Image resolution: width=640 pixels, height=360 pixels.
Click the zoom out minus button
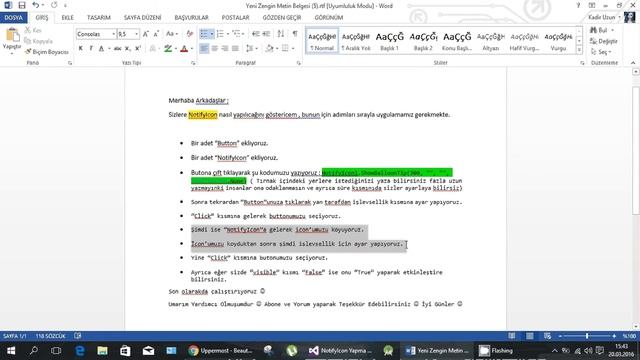coord(560,336)
